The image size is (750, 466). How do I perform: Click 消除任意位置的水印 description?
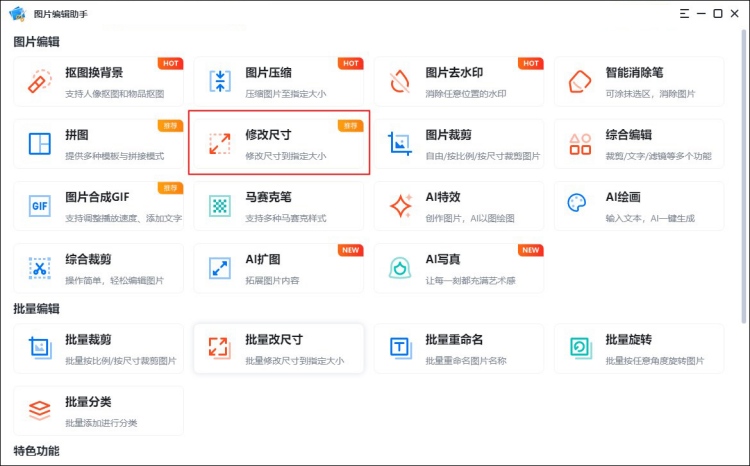point(466,94)
